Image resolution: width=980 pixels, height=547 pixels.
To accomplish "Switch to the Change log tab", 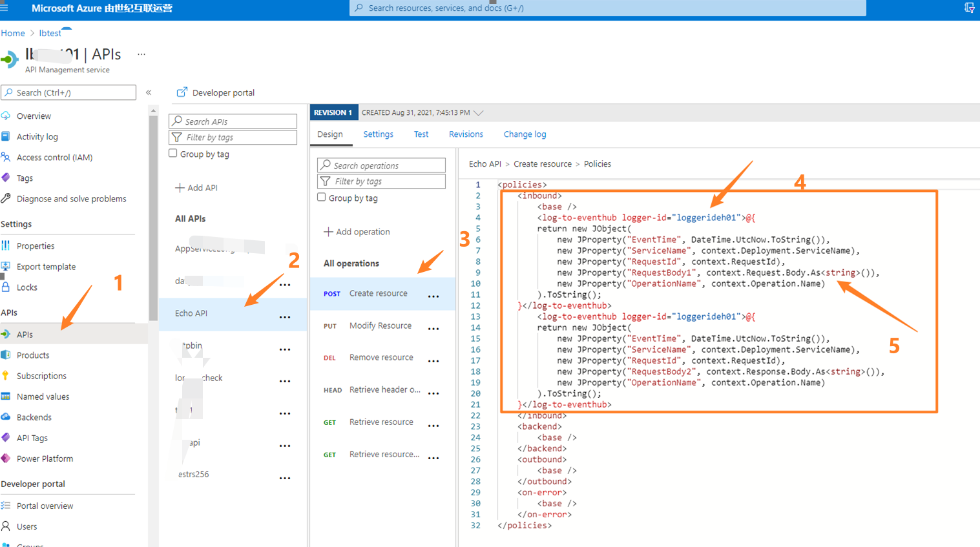I will tap(525, 134).
